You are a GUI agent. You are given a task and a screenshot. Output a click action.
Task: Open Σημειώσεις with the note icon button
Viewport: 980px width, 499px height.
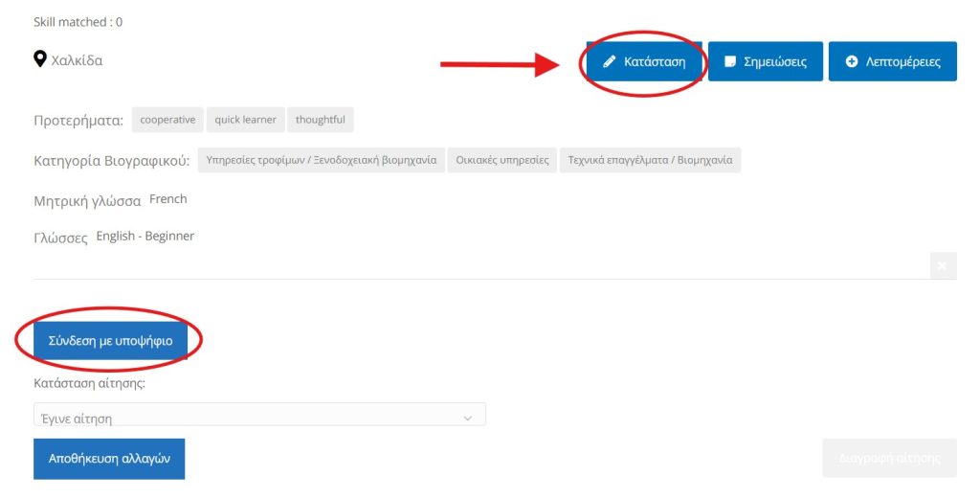[x=765, y=61]
